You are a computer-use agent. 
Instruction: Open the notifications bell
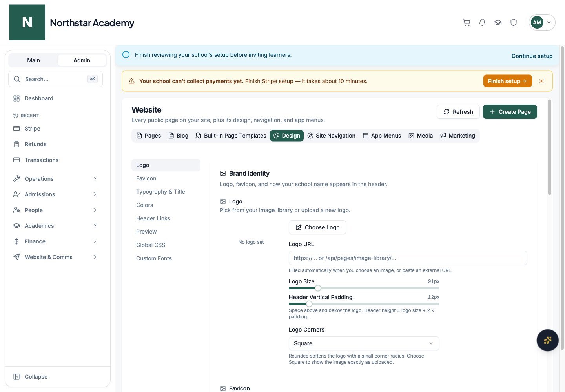tap(482, 22)
